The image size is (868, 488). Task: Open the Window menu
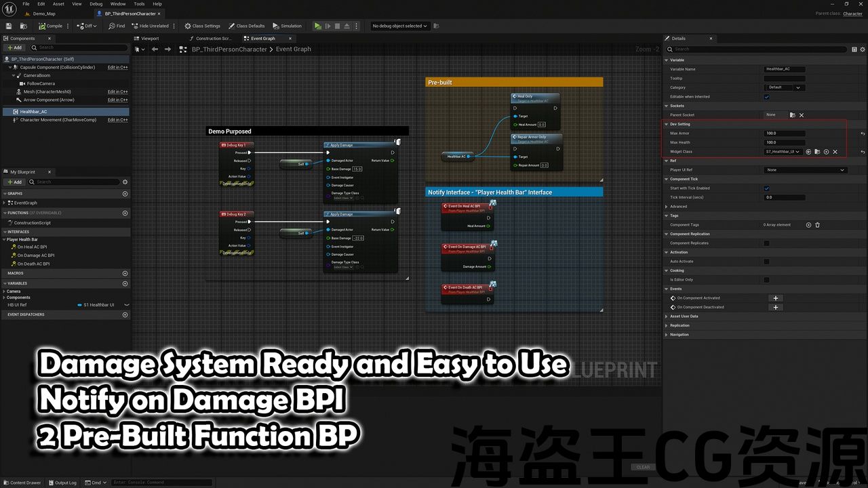click(117, 4)
